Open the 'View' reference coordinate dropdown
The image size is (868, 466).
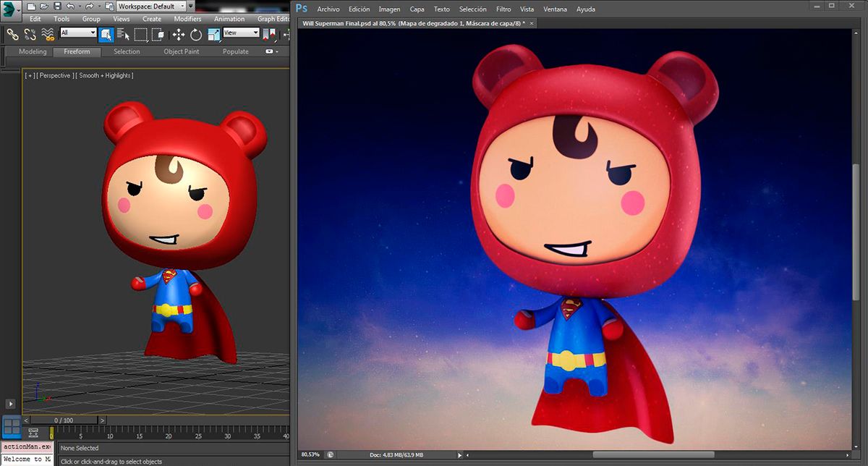(241, 33)
